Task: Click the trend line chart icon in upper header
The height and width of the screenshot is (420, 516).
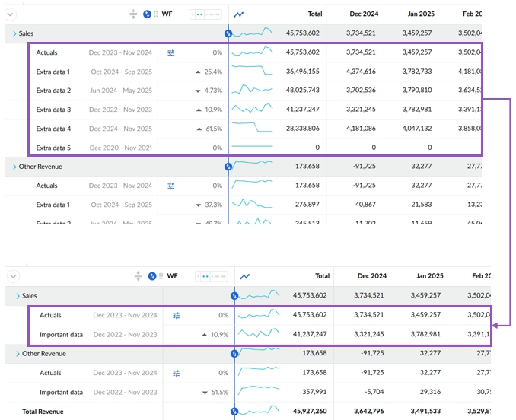Action: (x=239, y=14)
